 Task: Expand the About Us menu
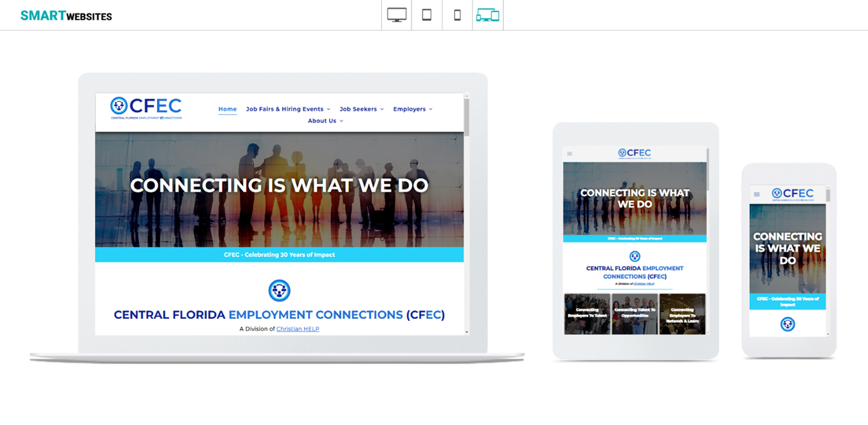point(326,121)
